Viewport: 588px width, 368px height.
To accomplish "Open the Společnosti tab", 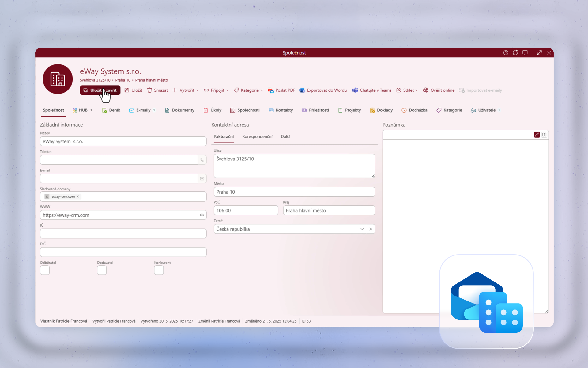I will [245, 110].
